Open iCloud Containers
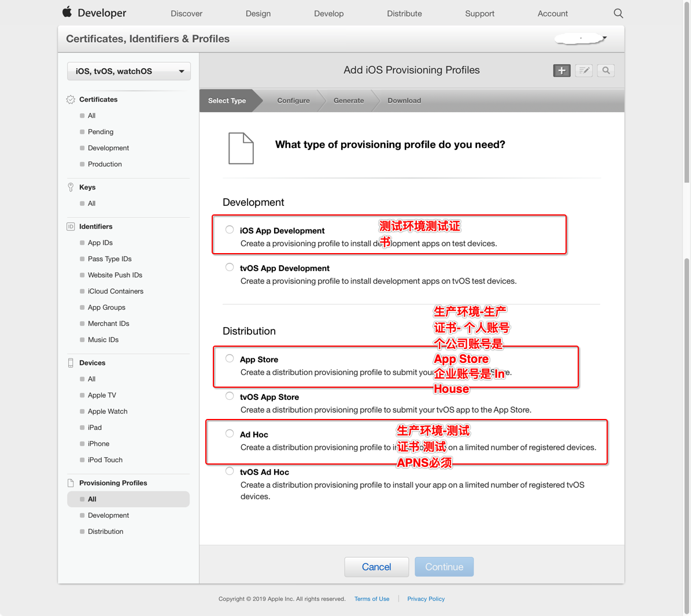This screenshot has height=616, width=691. coord(116,291)
